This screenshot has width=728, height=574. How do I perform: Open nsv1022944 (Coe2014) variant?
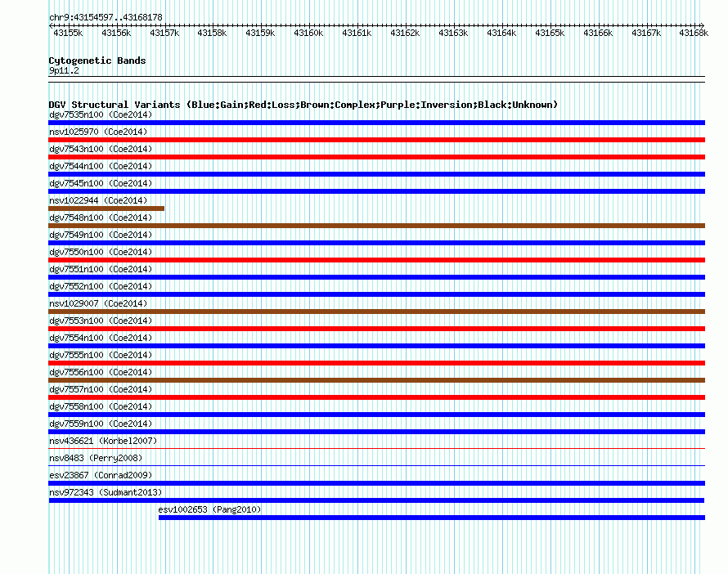pos(98,200)
